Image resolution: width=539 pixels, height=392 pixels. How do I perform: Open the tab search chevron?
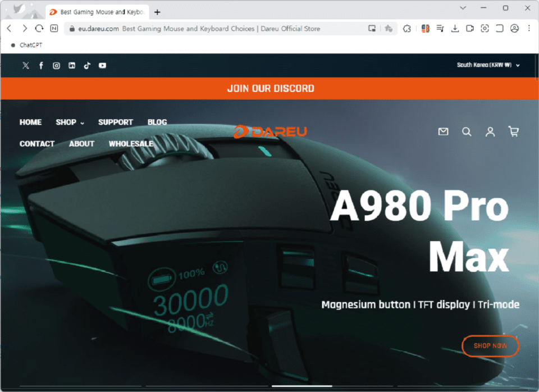pos(463,8)
